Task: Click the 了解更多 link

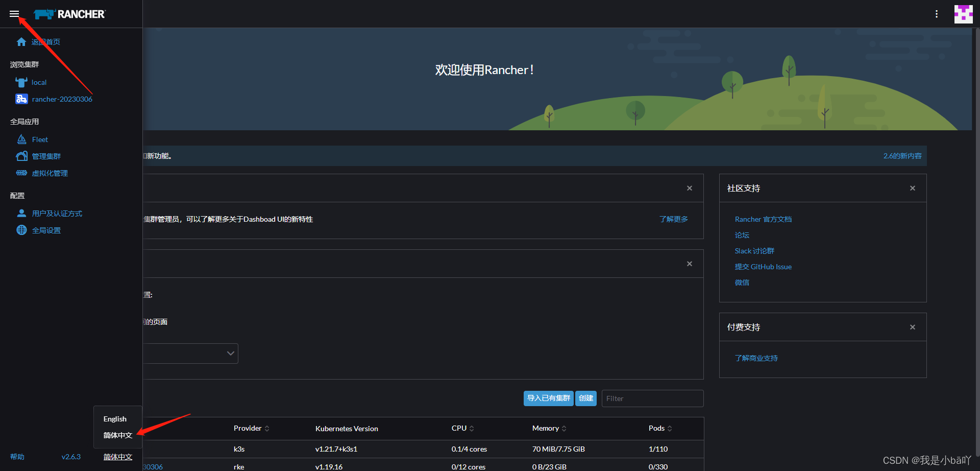Action: click(x=674, y=219)
